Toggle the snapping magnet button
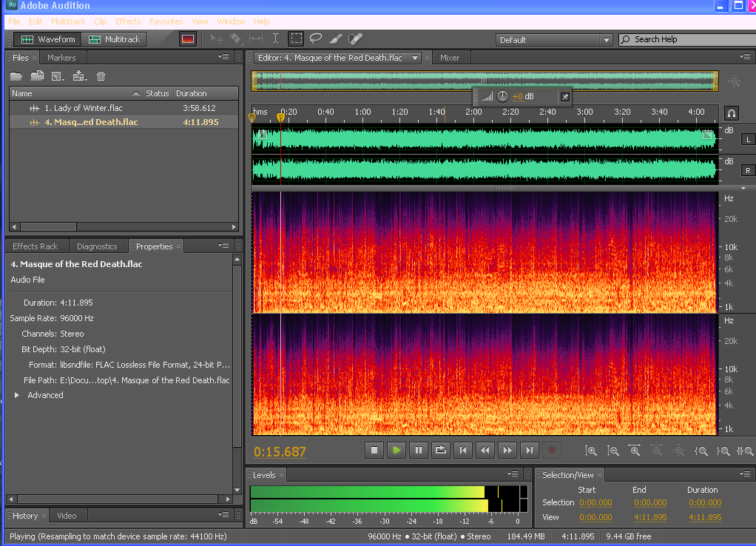This screenshot has width=756, height=546. pyautogui.click(x=732, y=113)
